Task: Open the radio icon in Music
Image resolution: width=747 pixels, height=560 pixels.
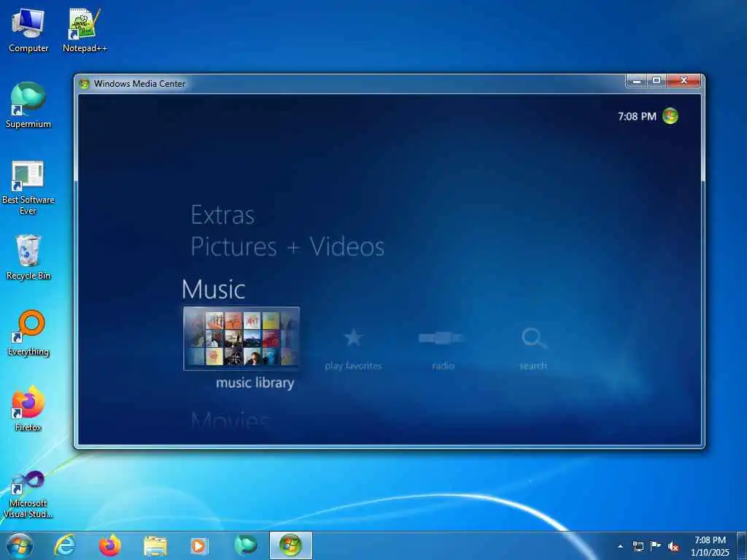Action: tap(441, 338)
